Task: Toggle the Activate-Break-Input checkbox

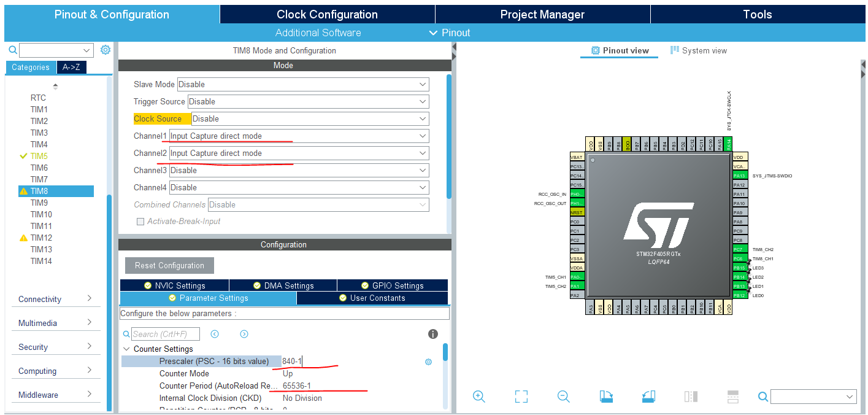Action: [140, 221]
